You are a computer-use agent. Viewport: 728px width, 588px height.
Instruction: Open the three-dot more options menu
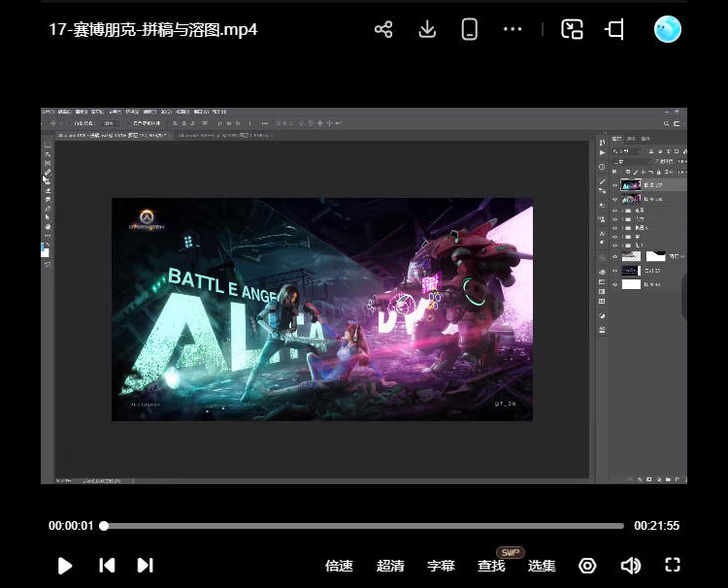pyautogui.click(x=513, y=29)
